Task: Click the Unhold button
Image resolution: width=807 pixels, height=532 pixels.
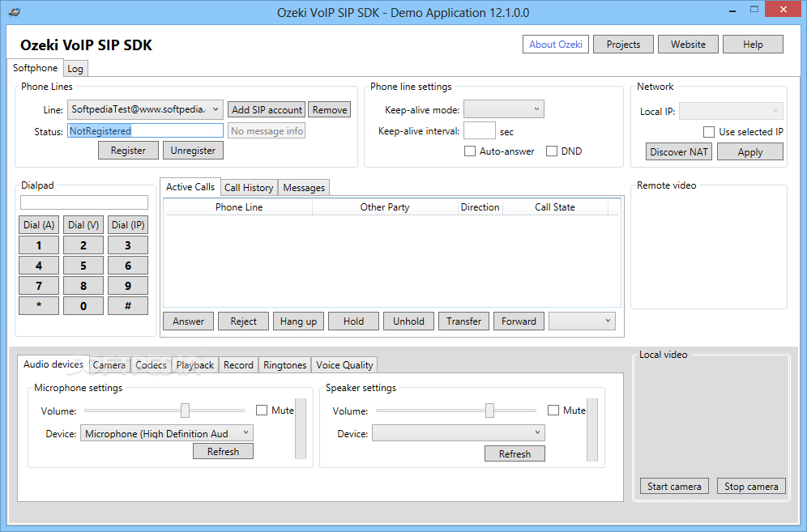Action: coord(408,321)
